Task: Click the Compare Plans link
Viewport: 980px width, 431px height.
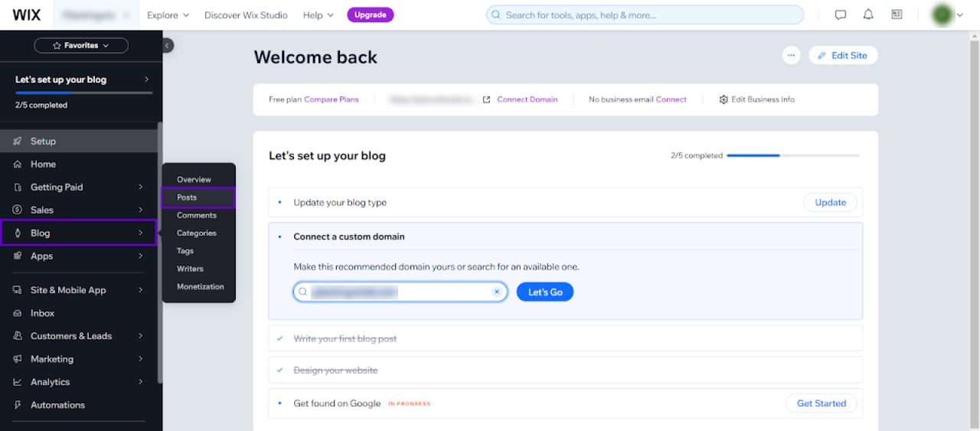Action: (332, 100)
